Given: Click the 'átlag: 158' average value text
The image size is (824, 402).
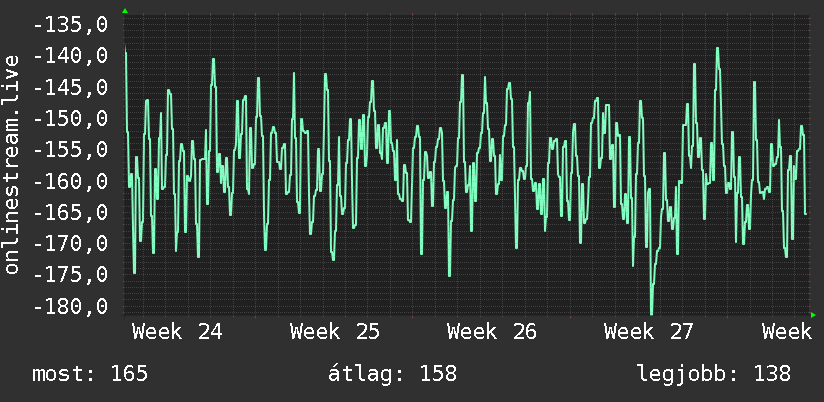Looking at the screenshot, I should (393, 374).
